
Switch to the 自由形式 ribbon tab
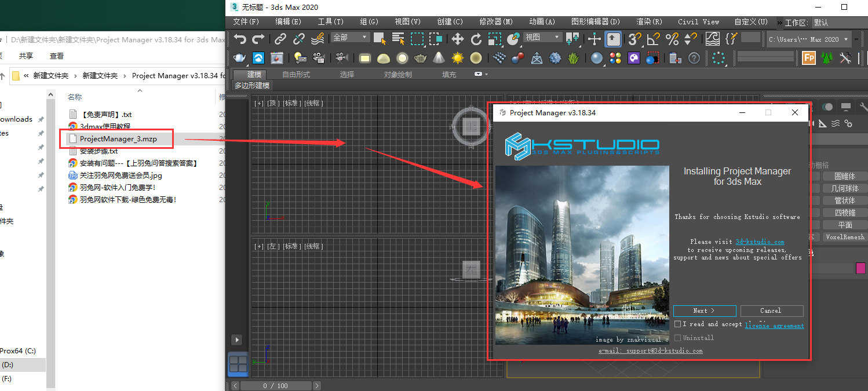[x=296, y=74]
